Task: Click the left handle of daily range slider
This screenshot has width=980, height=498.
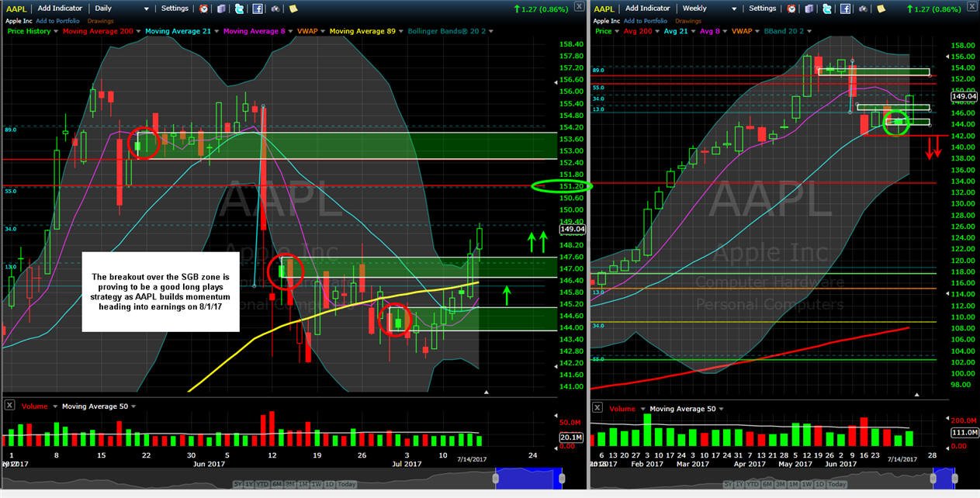Action: [x=497, y=478]
